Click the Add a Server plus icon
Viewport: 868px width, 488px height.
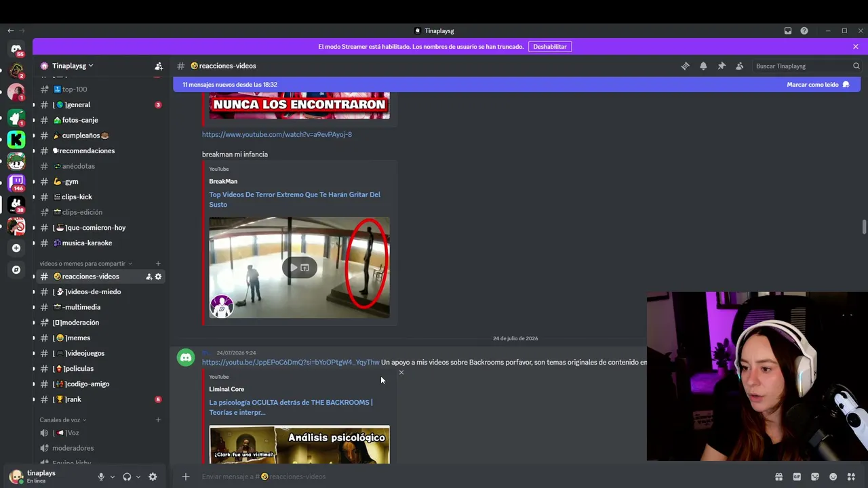[16, 248]
